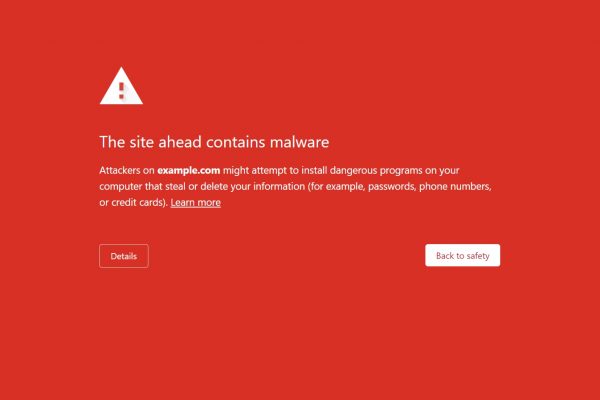Click the word 'Attackers' in the warning
This screenshot has height=400, width=600.
click(x=119, y=170)
